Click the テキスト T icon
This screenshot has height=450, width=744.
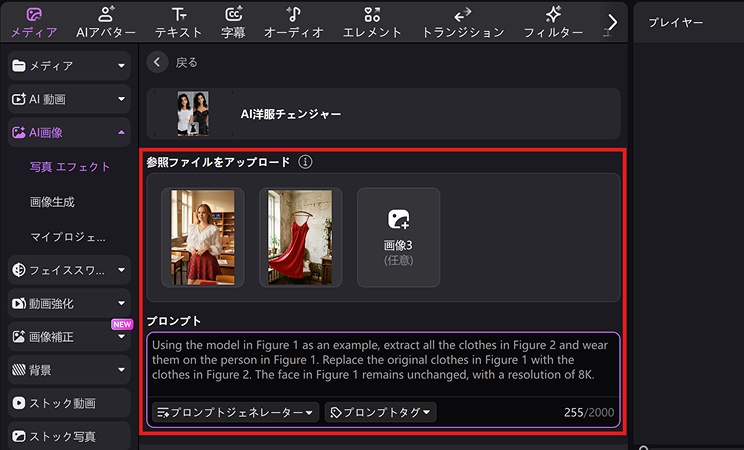click(179, 14)
